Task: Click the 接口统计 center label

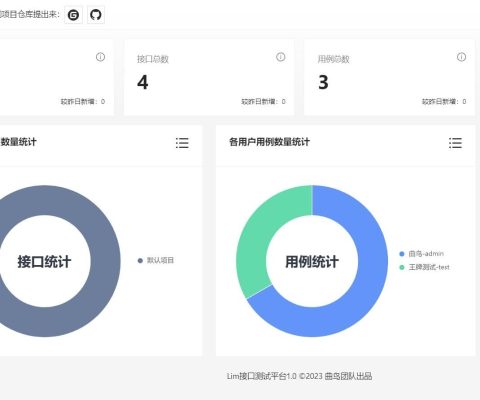Action: [x=44, y=262]
